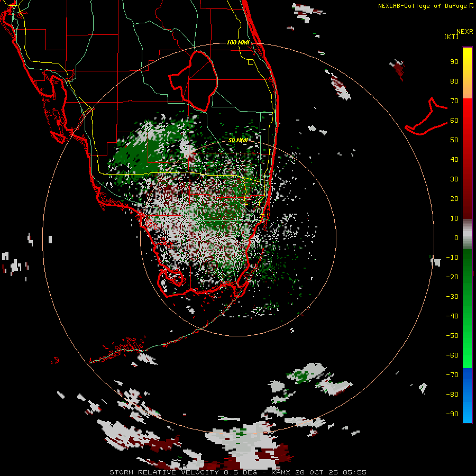Click the 20 OCT 25 date text
476x476 pixels.
[x=318, y=472]
